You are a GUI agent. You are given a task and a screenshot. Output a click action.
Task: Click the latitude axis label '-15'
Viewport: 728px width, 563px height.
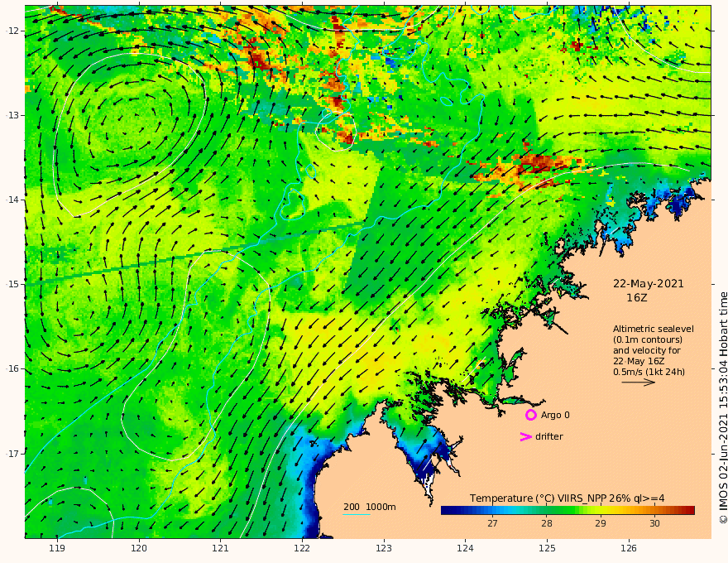tap(12, 284)
